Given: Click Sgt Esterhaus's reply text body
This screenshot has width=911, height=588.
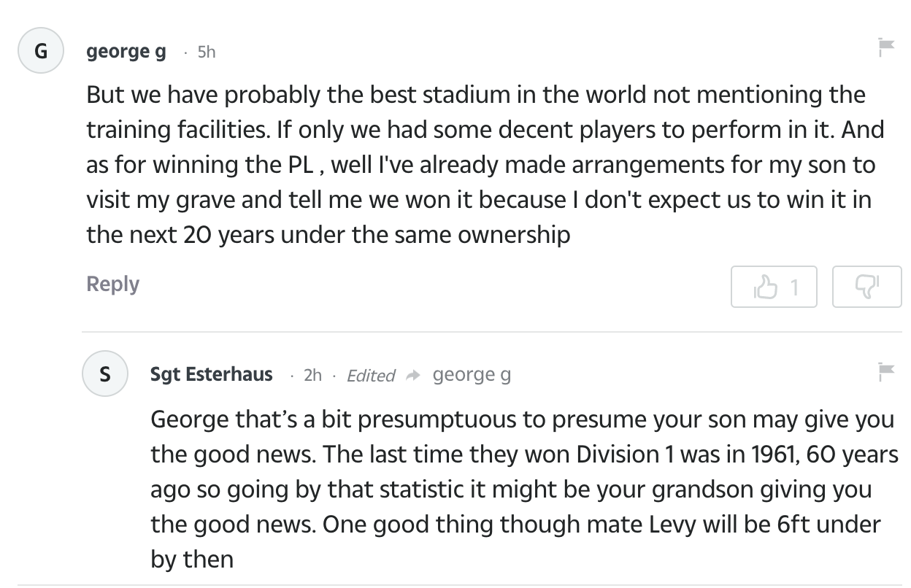Looking at the screenshot, I should [x=511, y=489].
